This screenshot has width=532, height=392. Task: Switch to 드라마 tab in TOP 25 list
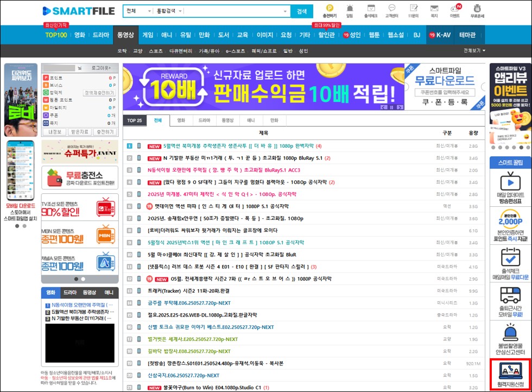tap(204, 120)
